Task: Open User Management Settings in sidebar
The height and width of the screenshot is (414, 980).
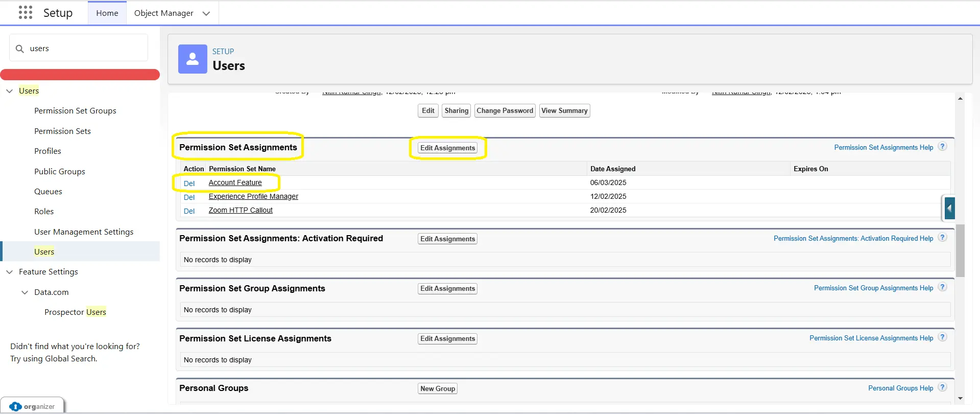Action: (x=84, y=232)
